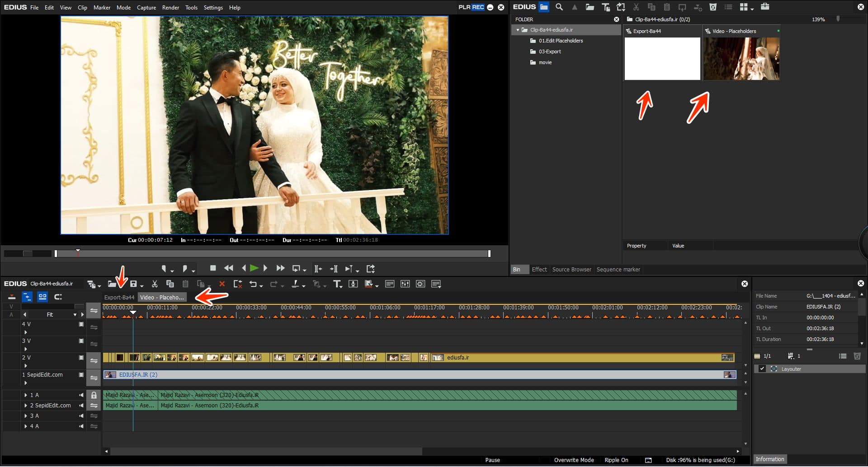This screenshot has height=467, width=868.
Task: Add a title from the bin toolbar
Action: 606,7
